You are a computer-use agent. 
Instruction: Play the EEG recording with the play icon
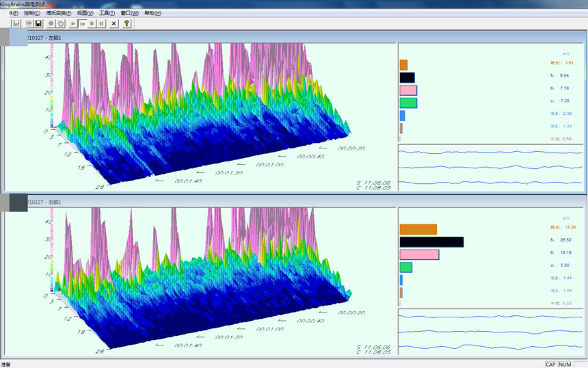[x=73, y=24]
